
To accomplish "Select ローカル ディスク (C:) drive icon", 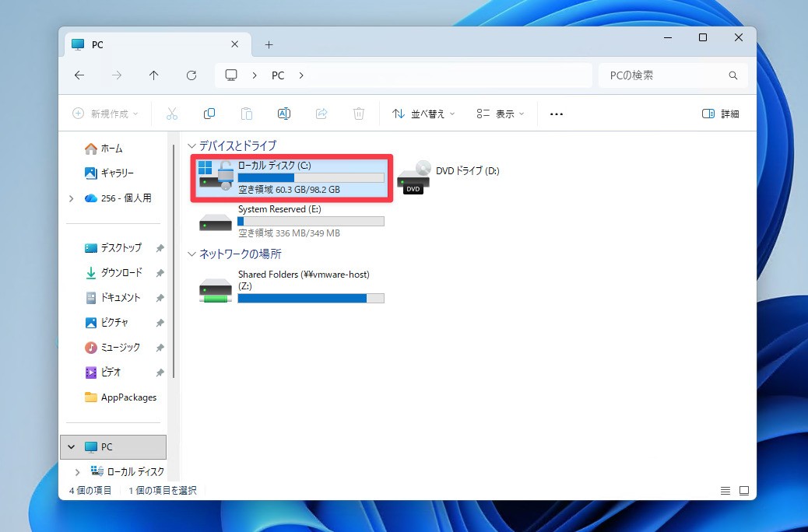I will 216,175.
